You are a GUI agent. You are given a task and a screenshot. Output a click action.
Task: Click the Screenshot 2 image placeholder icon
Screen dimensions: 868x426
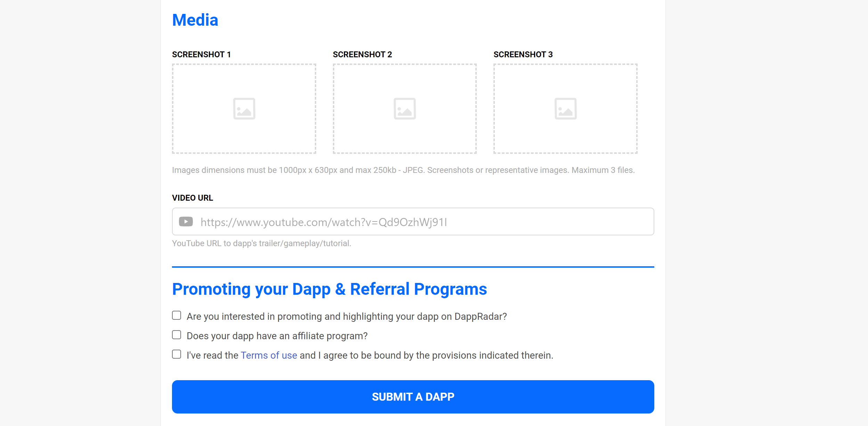[x=404, y=109]
